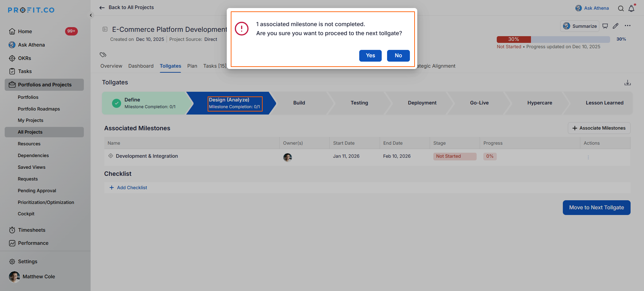Viewport: 644px width, 291px height.
Task: Select the Deployment tollgate stage
Action: pyautogui.click(x=422, y=103)
